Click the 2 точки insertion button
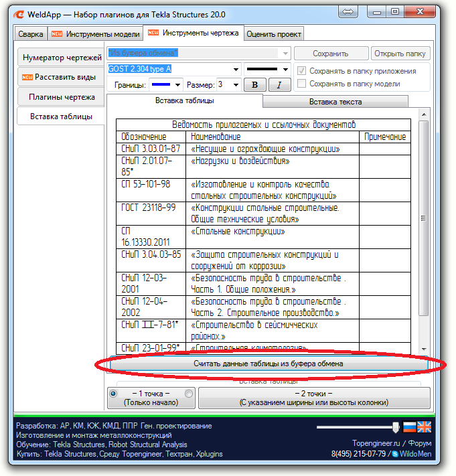Viewport: 456px width, 476px height. [314, 398]
